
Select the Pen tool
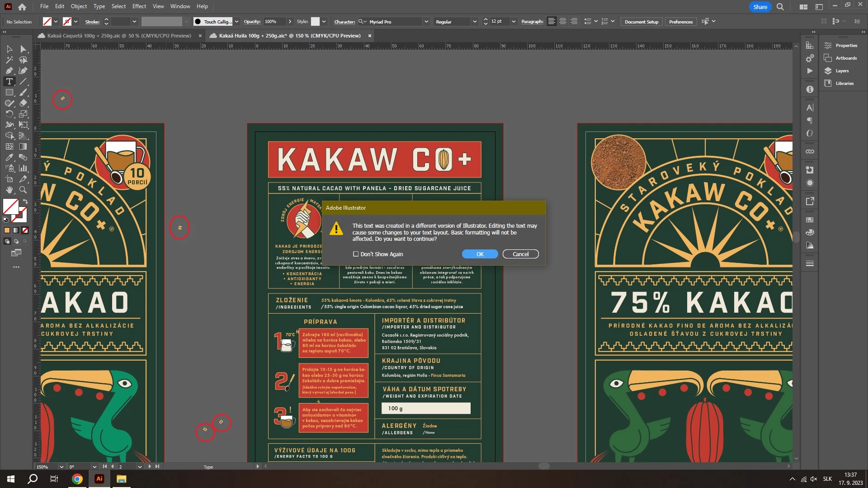point(9,70)
